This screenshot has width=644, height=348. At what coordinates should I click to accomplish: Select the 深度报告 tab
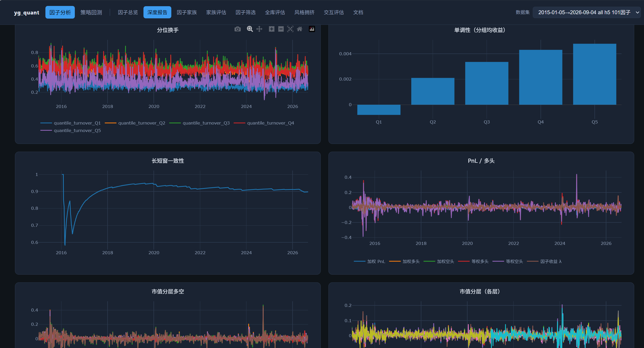157,12
